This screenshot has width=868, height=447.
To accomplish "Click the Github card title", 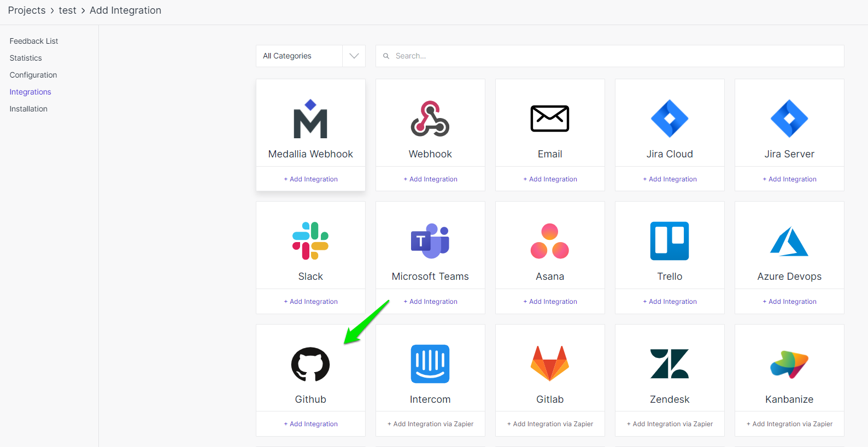I will 310,399.
